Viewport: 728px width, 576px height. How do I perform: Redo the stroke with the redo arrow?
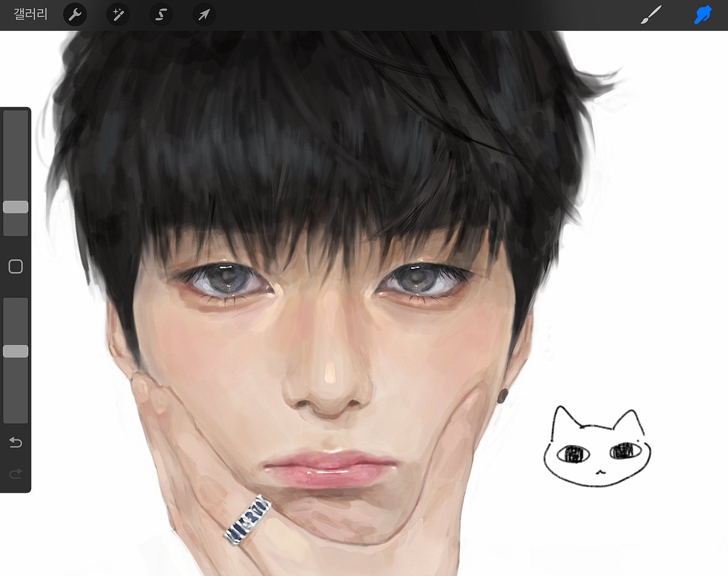(x=16, y=473)
